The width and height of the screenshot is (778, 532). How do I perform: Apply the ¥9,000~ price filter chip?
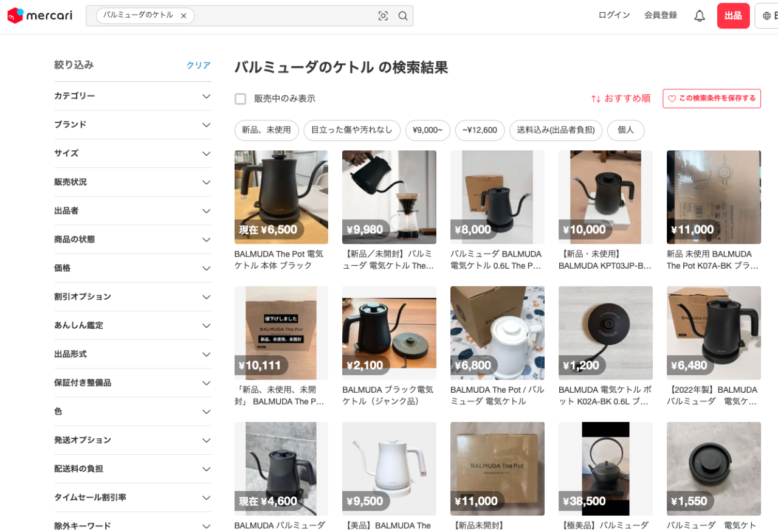pyautogui.click(x=428, y=130)
